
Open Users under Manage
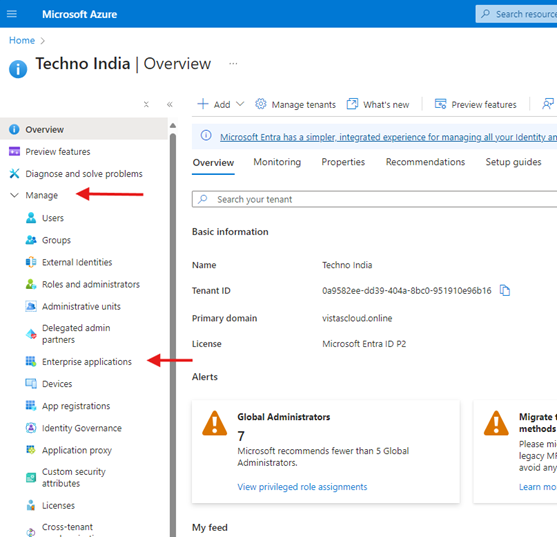click(x=53, y=218)
